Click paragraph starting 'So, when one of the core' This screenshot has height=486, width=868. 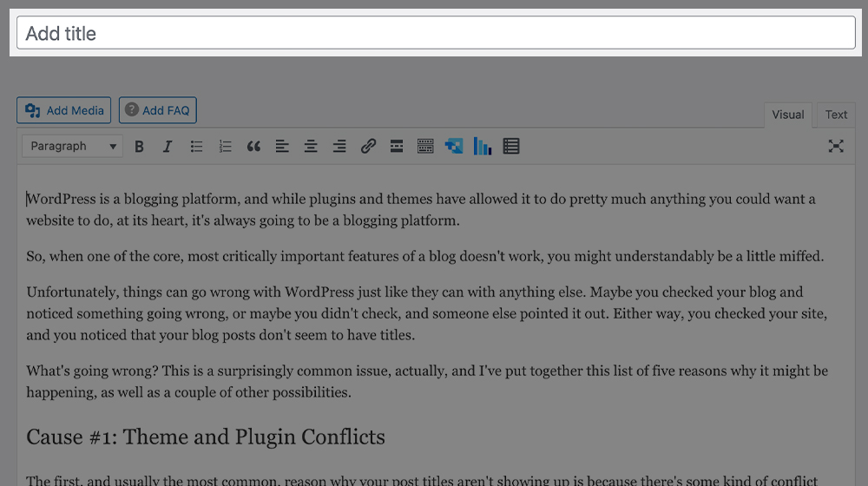(x=424, y=256)
